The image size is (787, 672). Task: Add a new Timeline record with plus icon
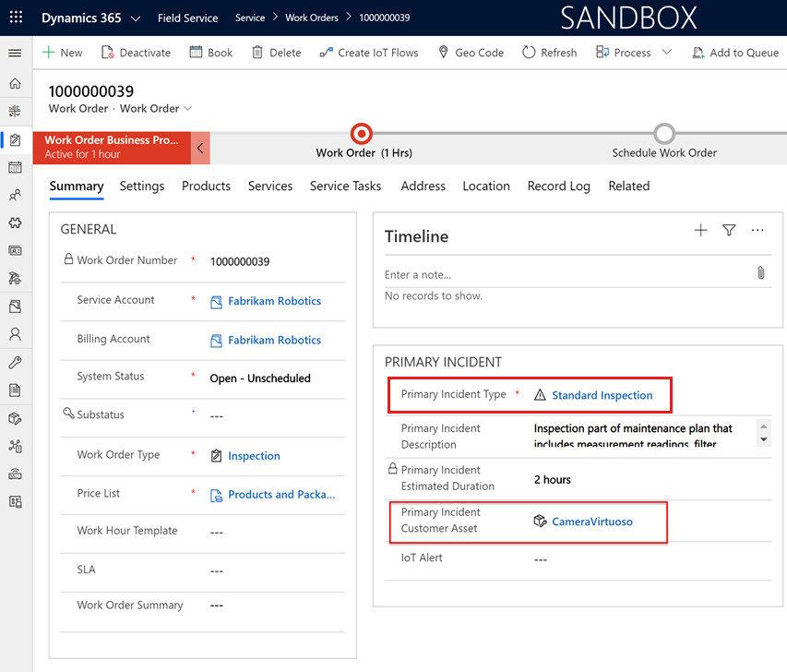[700, 230]
